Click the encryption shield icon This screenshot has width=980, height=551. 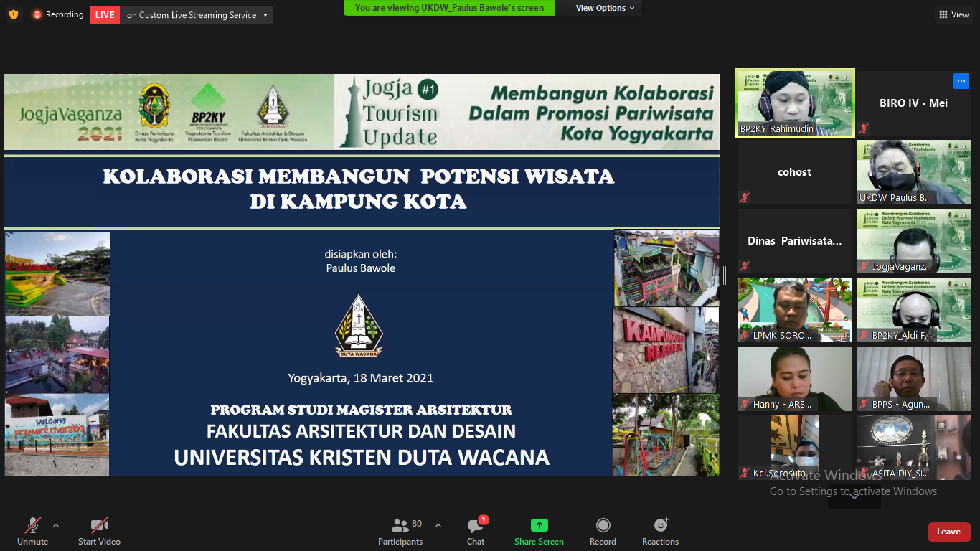[x=14, y=14]
